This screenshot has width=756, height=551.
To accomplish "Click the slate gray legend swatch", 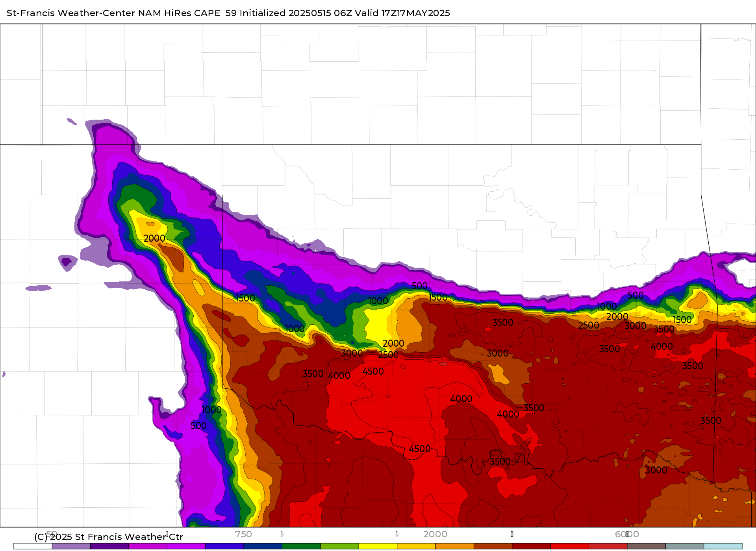I will click(x=685, y=546).
